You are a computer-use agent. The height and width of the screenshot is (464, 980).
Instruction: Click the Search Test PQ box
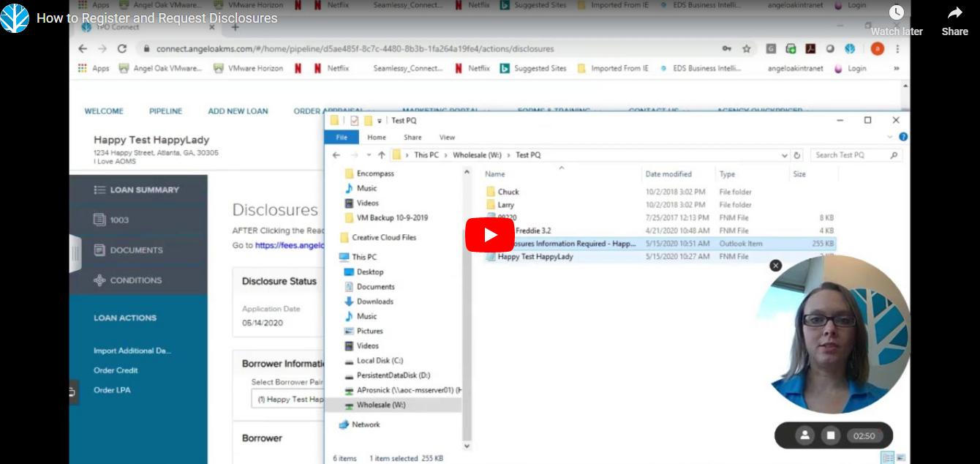pyautogui.click(x=856, y=155)
